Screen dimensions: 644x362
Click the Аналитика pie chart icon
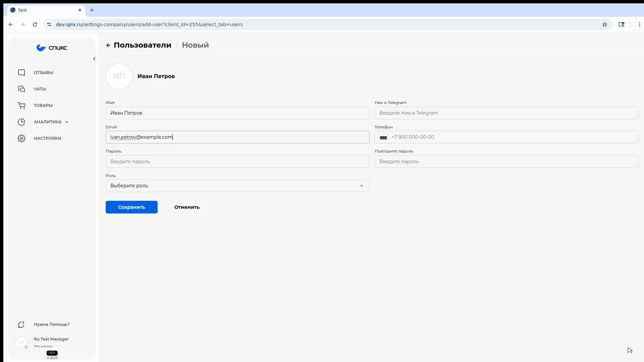point(21,122)
